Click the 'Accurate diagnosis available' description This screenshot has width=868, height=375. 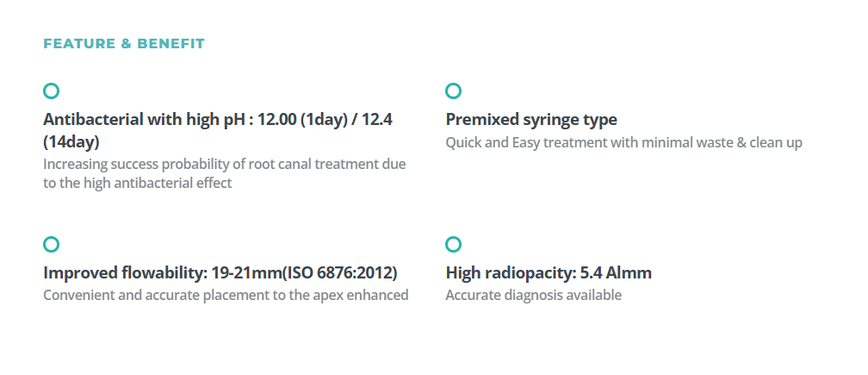[x=534, y=295]
